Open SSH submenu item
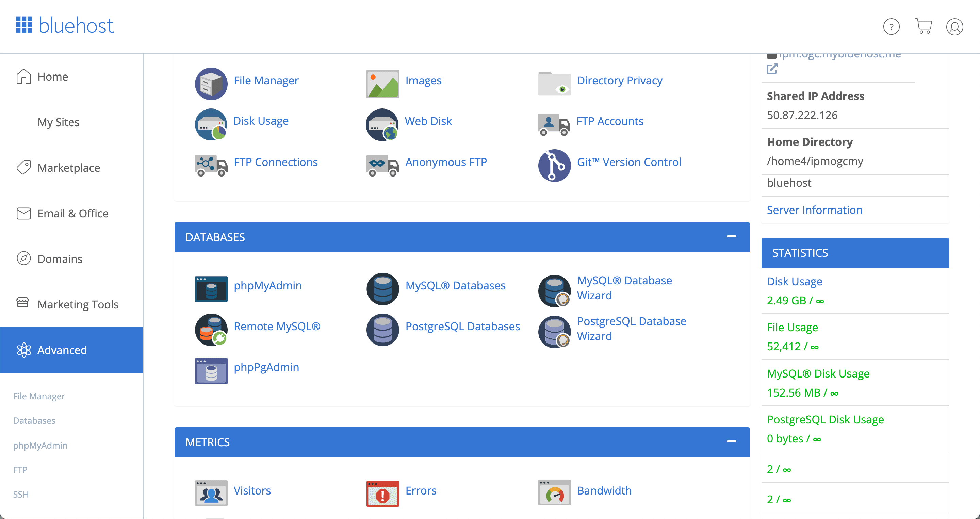The image size is (980, 519). point(21,494)
